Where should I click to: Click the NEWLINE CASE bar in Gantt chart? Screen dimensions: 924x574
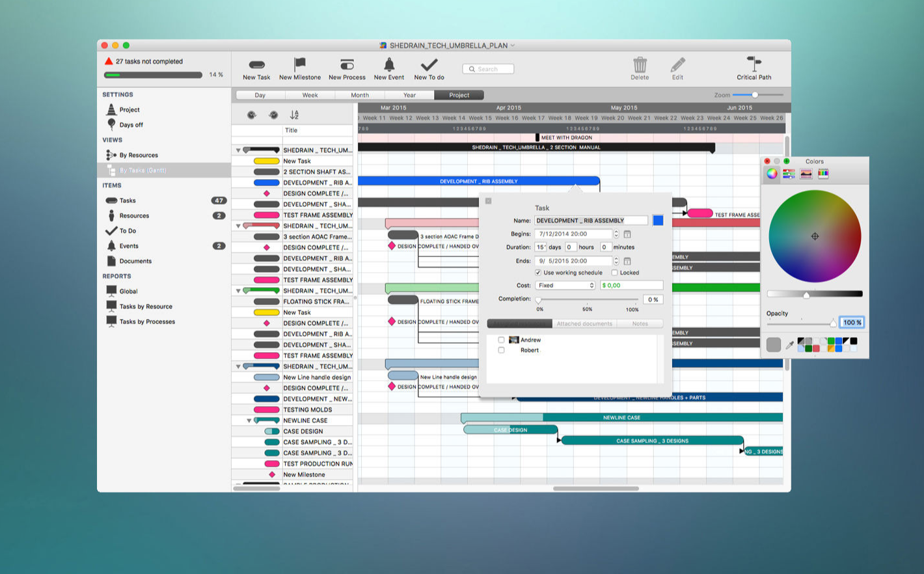[x=621, y=417]
